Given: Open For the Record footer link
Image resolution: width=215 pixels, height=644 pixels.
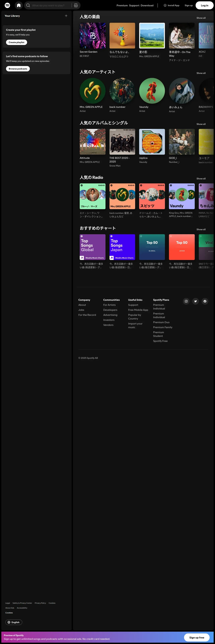Looking at the screenshot, I should (x=87, y=315).
